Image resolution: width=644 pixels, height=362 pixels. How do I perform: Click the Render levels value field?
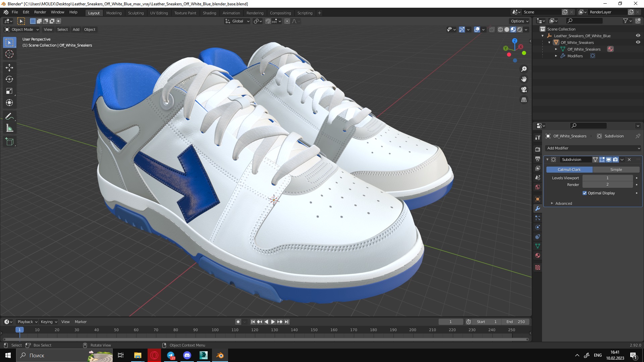tap(607, 185)
